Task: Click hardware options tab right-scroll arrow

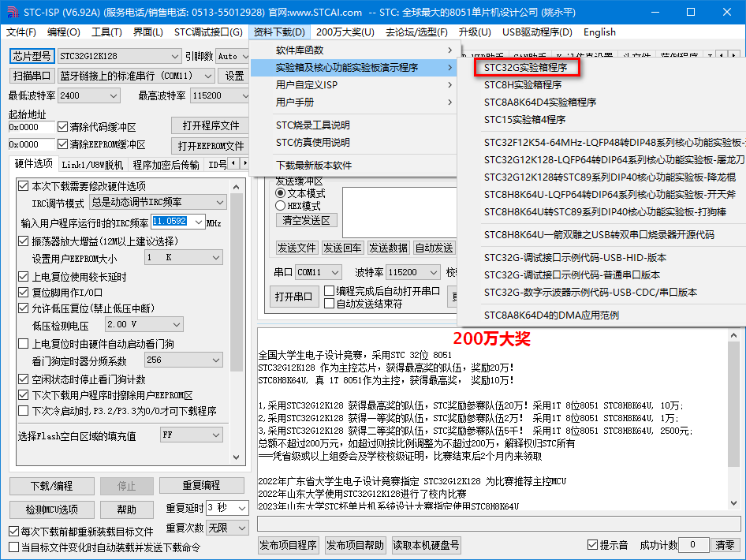Action: pos(244,164)
